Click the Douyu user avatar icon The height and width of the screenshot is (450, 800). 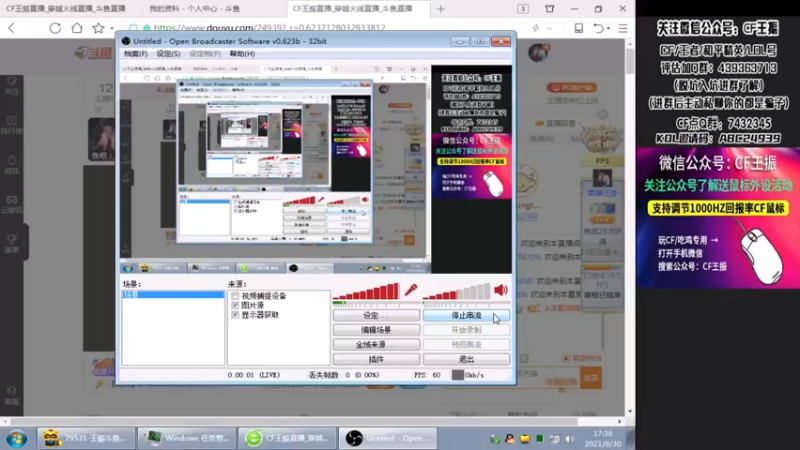pos(539,52)
